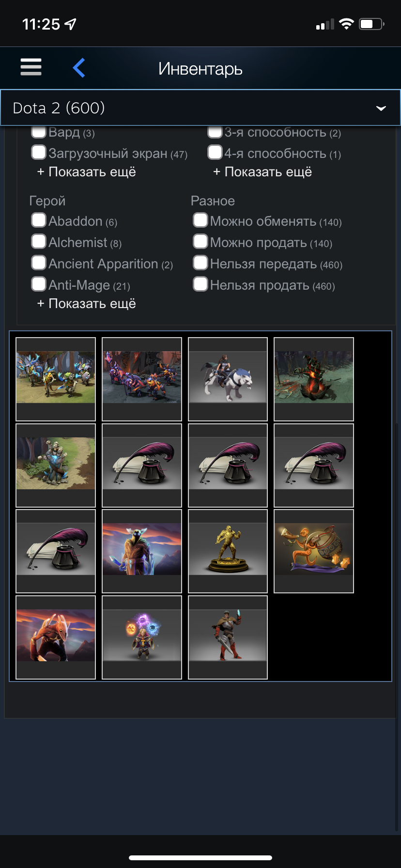Viewport: 401px width, 868px height.
Task: Tap the blue back arrow
Action: click(79, 67)
